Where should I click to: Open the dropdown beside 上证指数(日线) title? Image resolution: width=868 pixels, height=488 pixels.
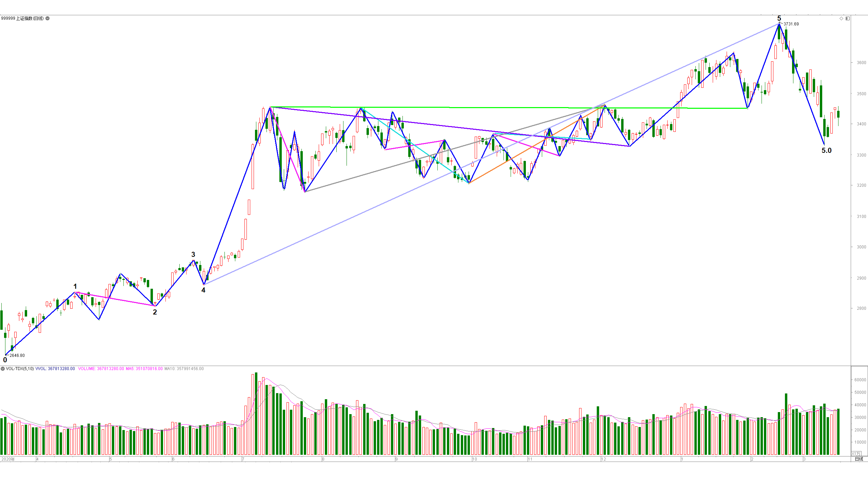point(47,18)
